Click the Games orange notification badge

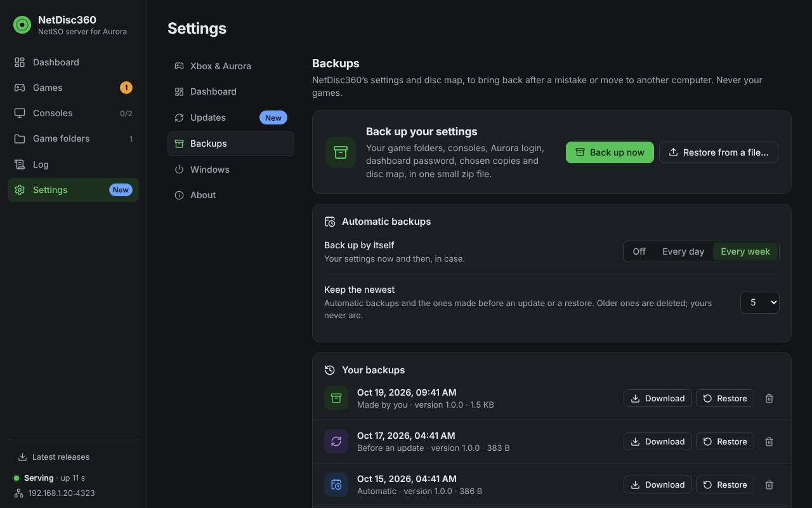pyautogui.click(x=126, y=88)
